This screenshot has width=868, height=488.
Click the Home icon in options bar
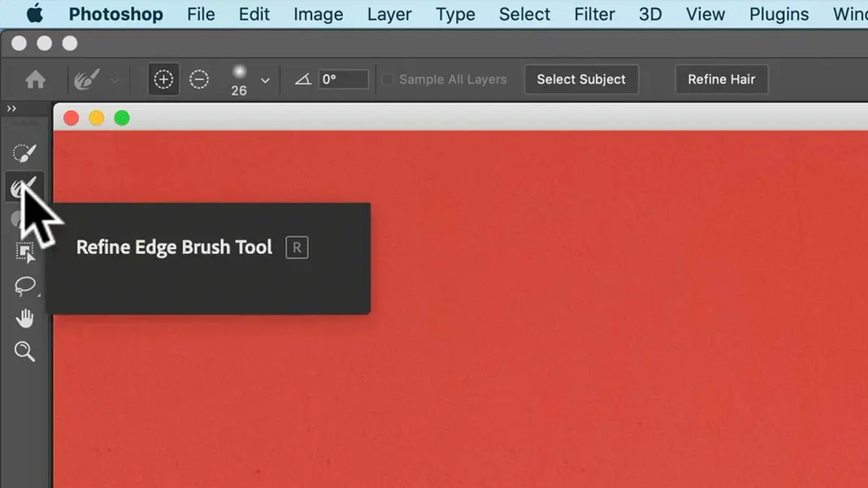coord(36,80)
